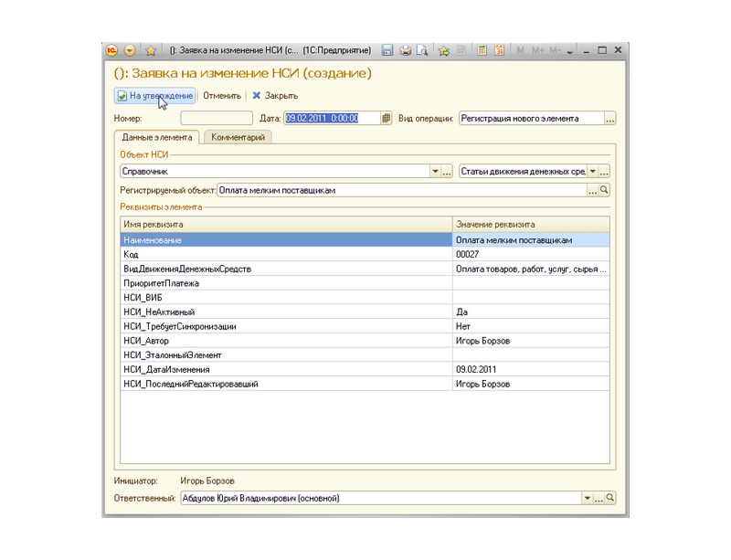Click magnifier icon for Регистрируемый объект field
Screen dimensions: 731x560
point(604,190)
